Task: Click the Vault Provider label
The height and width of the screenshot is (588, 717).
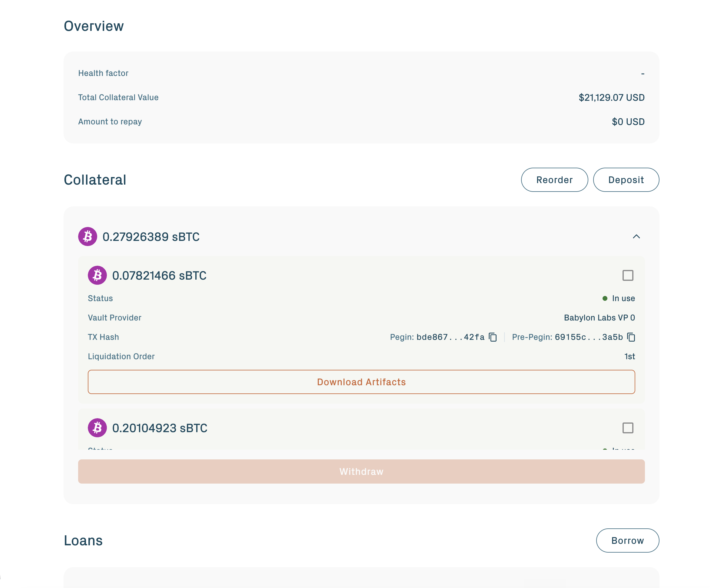Action: click(114, 318)
